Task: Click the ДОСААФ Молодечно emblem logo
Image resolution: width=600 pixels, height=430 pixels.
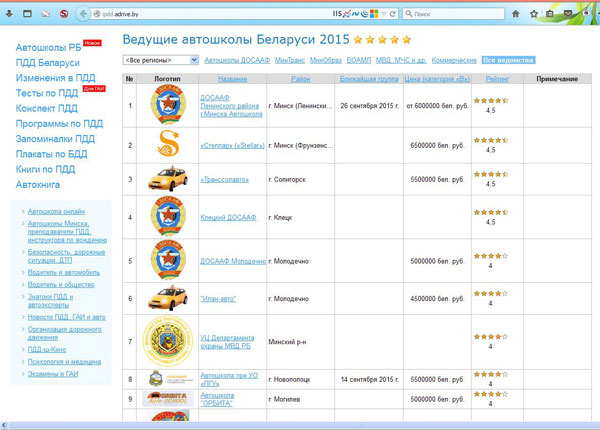Action: click(x=168, y=259)
